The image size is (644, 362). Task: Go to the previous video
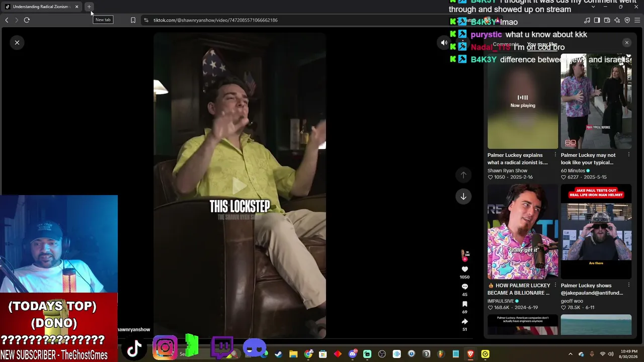click(463, 175)
